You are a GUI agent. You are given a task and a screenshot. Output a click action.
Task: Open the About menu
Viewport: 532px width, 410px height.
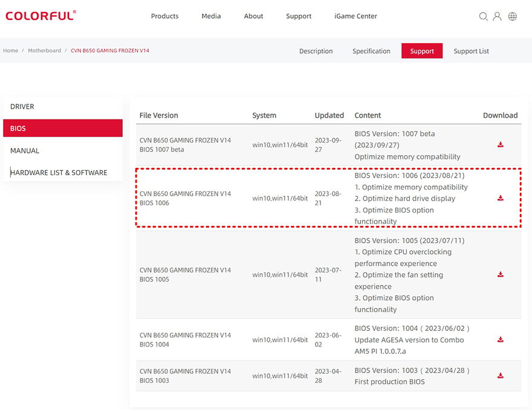tap(253, 16)
